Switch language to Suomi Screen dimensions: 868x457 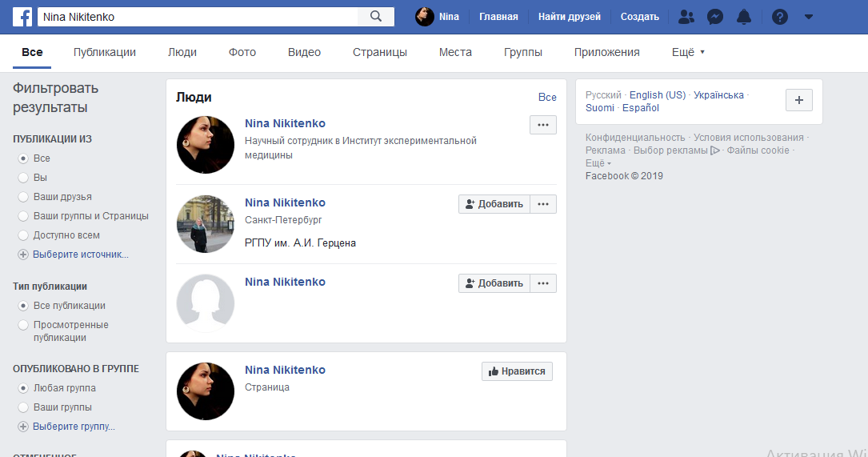600,107
